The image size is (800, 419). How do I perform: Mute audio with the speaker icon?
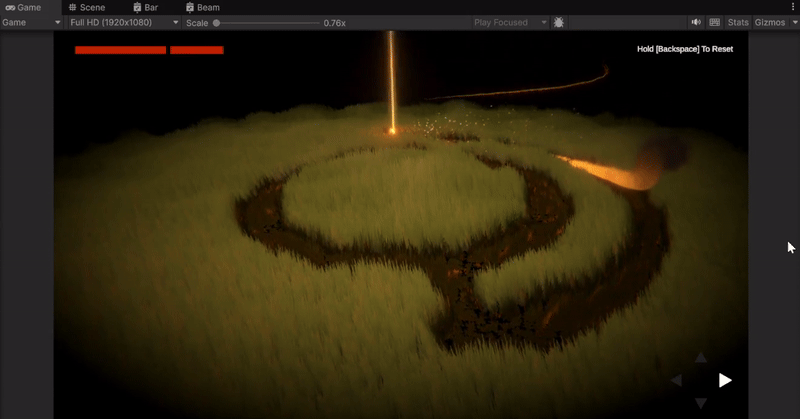(x=696, y=22)
